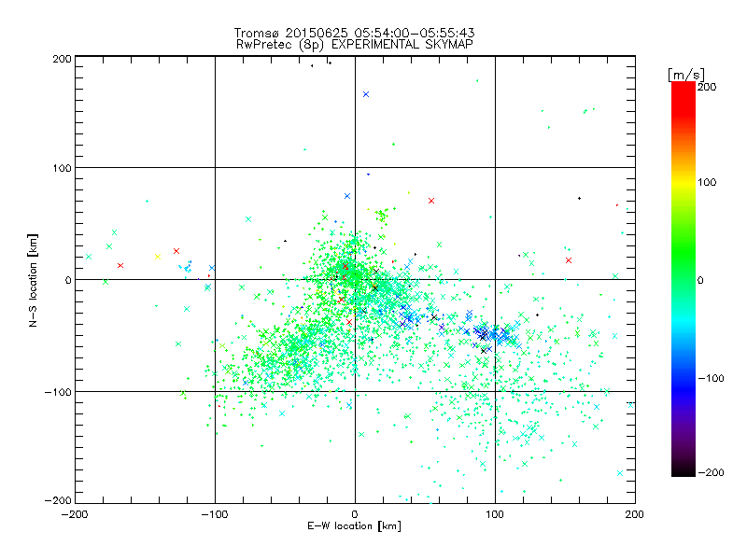The image size is (747, 560).
Task: Click the y-axis tick label '-200'
Action: (x=58, y=500)
